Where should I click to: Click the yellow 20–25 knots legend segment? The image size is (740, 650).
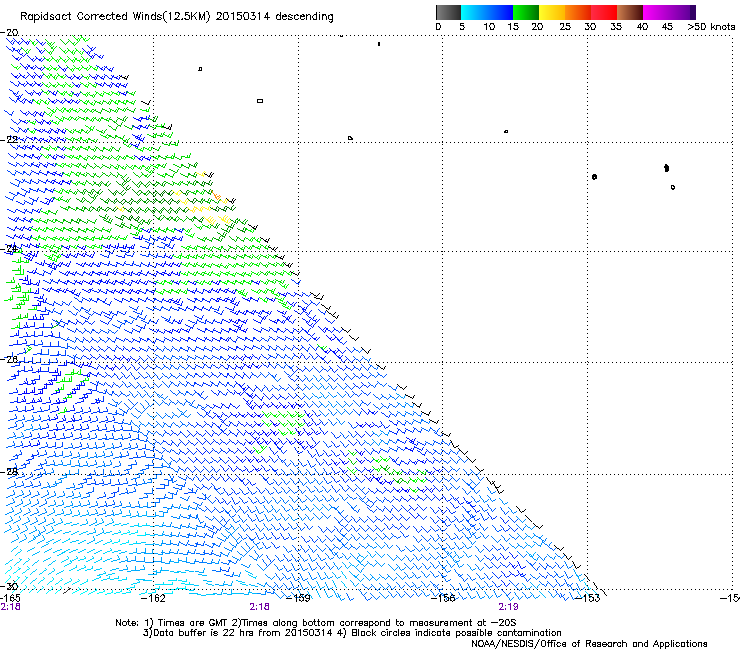click(x=552, y=12)
